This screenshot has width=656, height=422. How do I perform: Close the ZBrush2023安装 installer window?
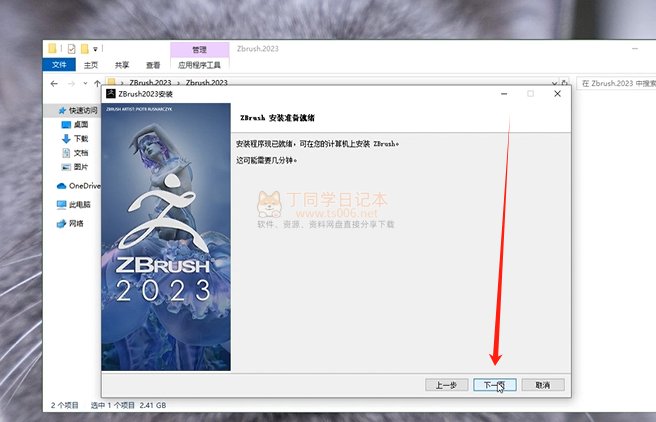pos(557,94)
